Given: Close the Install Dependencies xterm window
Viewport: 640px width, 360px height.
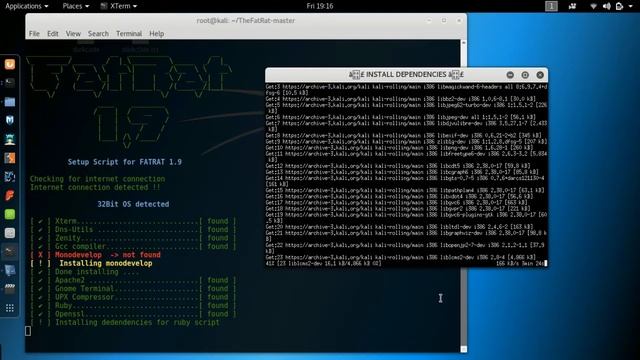Looking at the screenshot, I should click(x=540, y=75).
